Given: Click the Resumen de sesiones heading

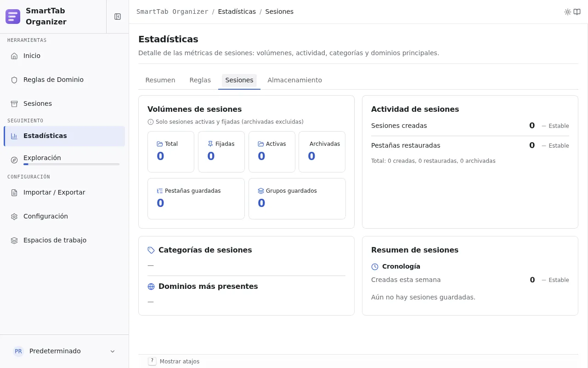Looking at the screenshot, I should click(x=415, y=250).
